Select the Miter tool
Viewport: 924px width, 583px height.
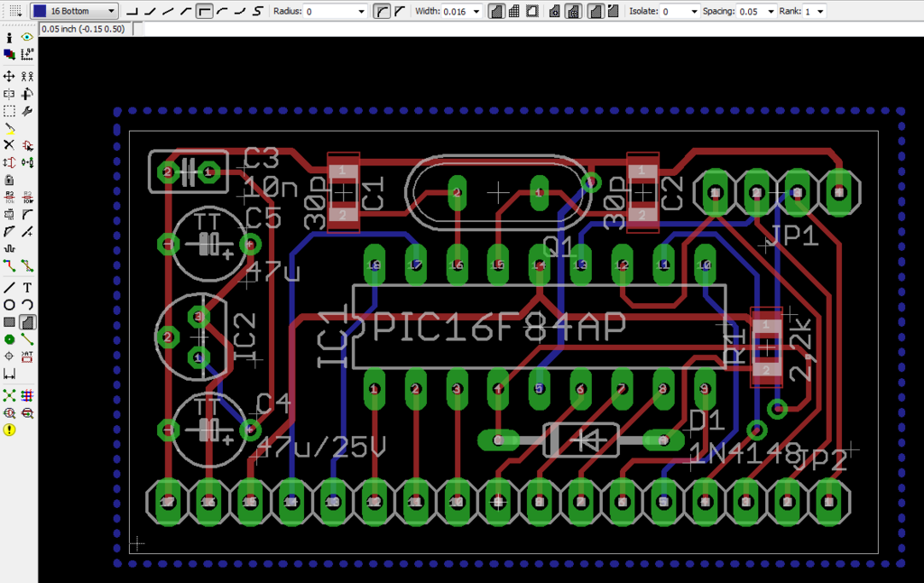tap(27, 214)
